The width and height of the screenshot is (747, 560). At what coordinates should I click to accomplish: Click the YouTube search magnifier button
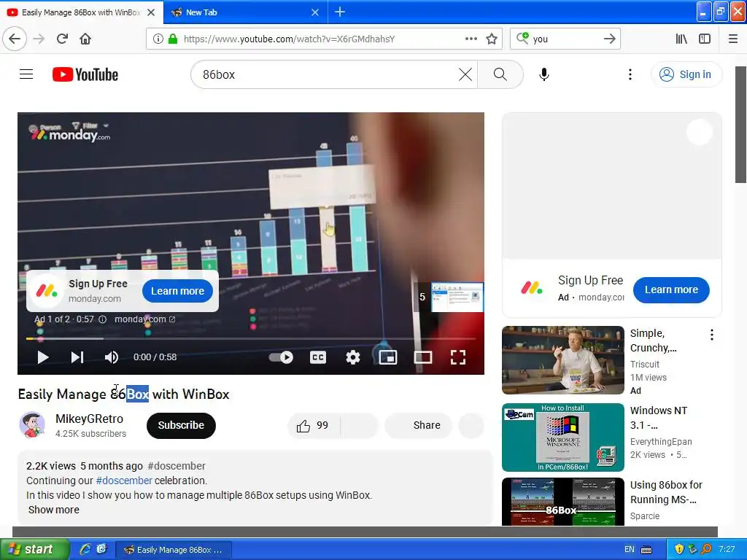(x=500, y=75)
